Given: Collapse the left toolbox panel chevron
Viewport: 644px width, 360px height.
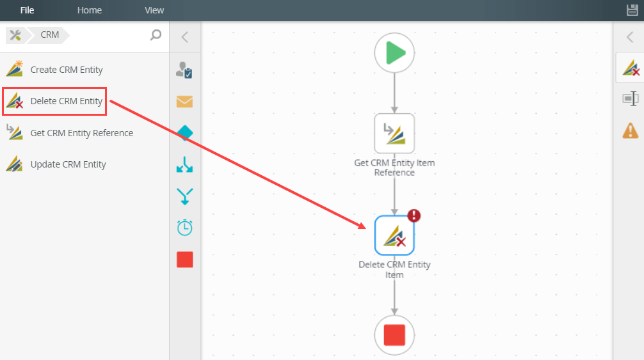Looking at the screenshot, I should (185, 37).
